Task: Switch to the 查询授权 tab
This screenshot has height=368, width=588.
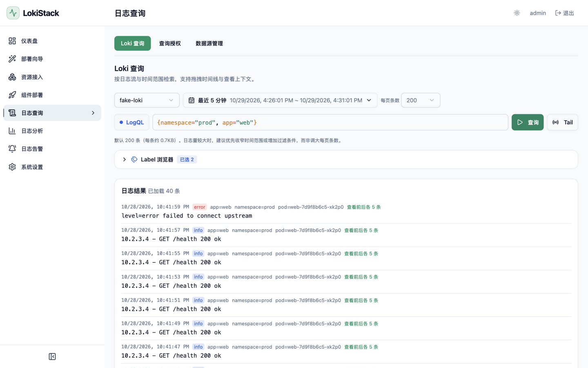Action: pyautogui.click(x=170, y=43)
